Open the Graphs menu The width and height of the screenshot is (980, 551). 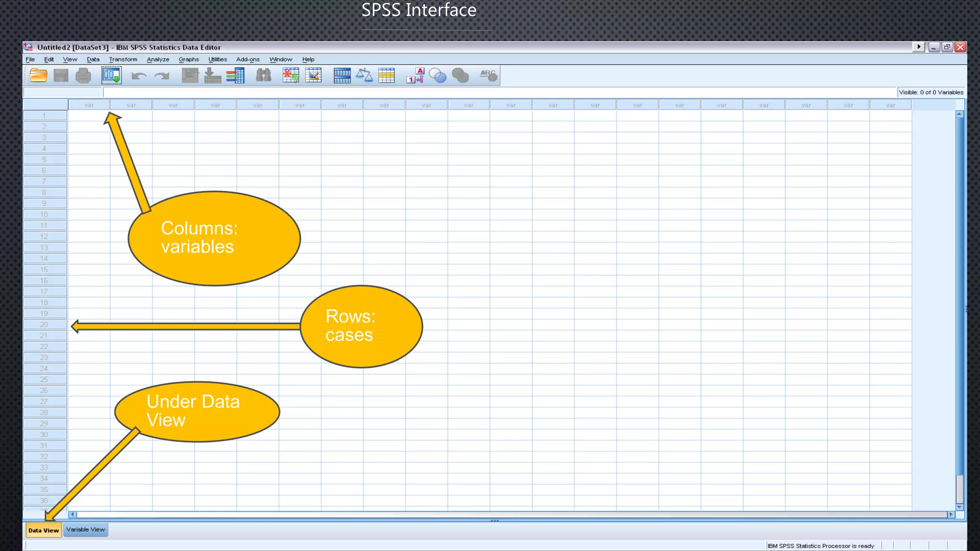point(189,59)
